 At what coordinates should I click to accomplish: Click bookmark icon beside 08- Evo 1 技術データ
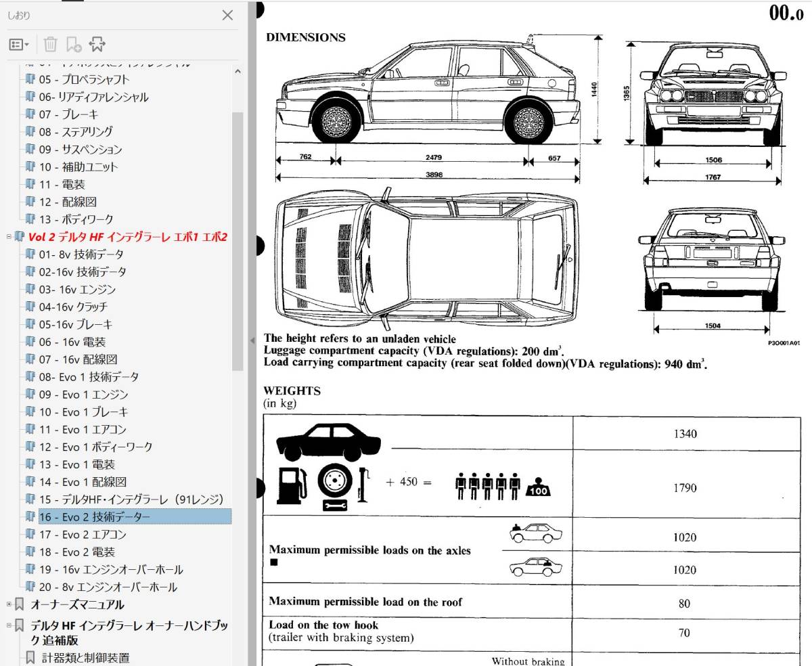pyautogui.click(x=30, y=377)
